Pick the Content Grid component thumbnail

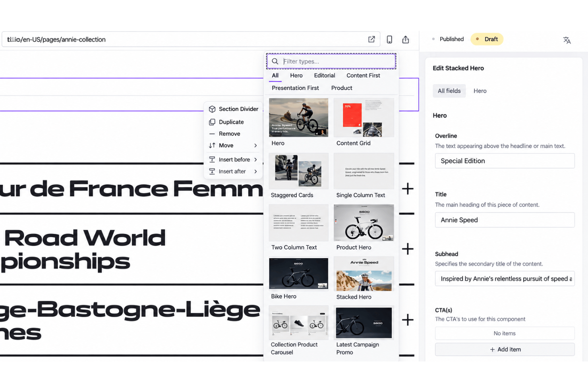coord(364,118)
